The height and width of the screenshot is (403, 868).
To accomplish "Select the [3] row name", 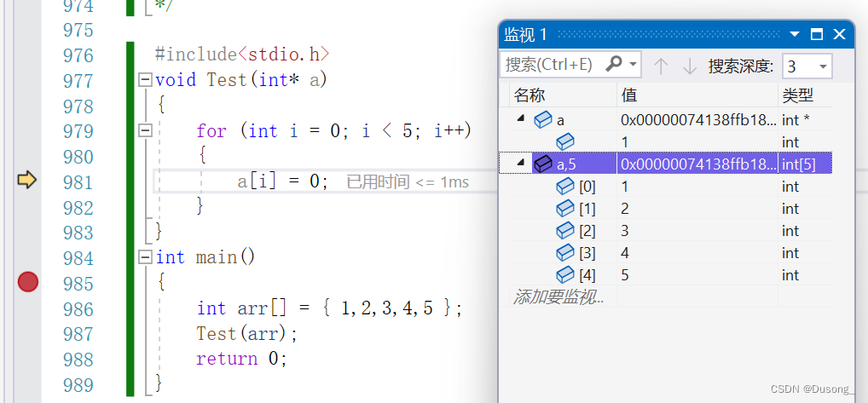I will click(x=587, y=253).
